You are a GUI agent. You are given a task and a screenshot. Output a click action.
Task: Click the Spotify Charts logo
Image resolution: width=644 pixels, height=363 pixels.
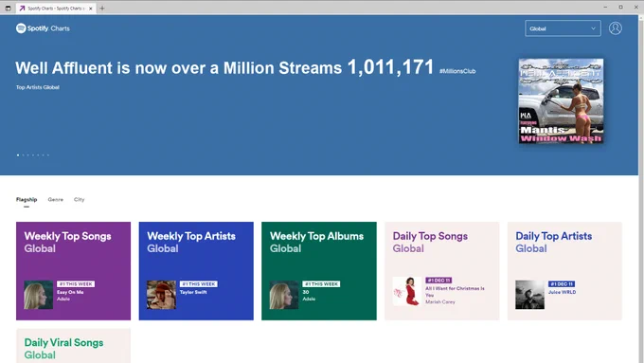coord(43,28)
